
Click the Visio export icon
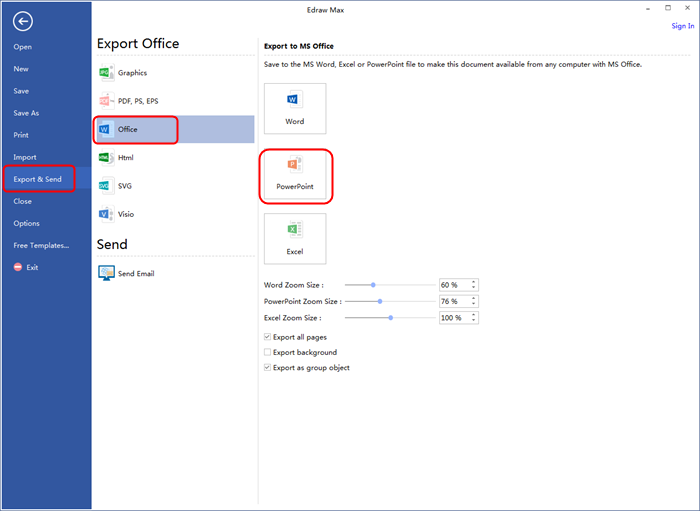click(106, 214)
